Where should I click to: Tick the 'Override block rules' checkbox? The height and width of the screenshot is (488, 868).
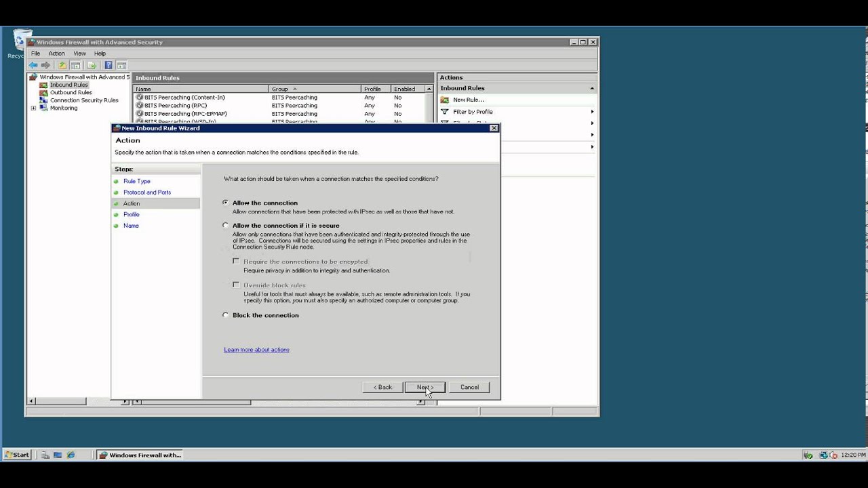[236, 285]
